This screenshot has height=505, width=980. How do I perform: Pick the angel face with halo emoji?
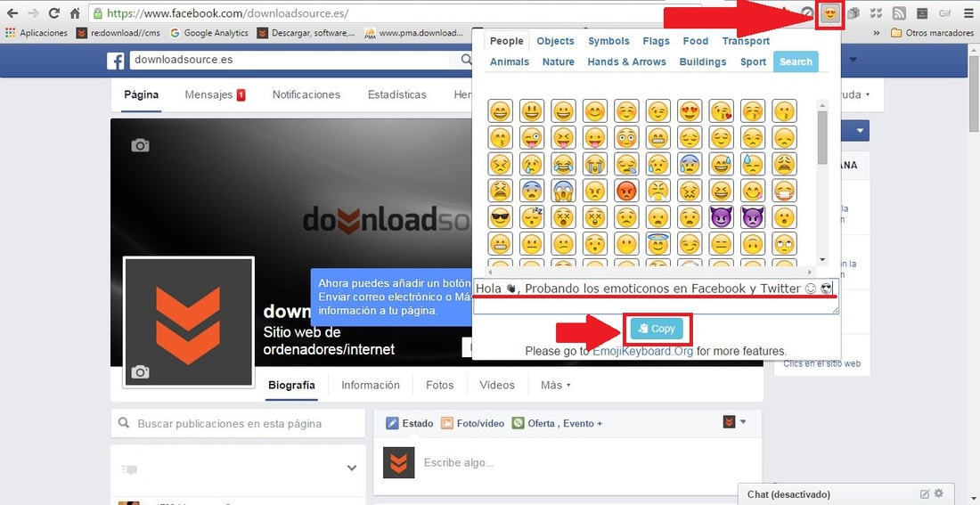click(658, 244)
